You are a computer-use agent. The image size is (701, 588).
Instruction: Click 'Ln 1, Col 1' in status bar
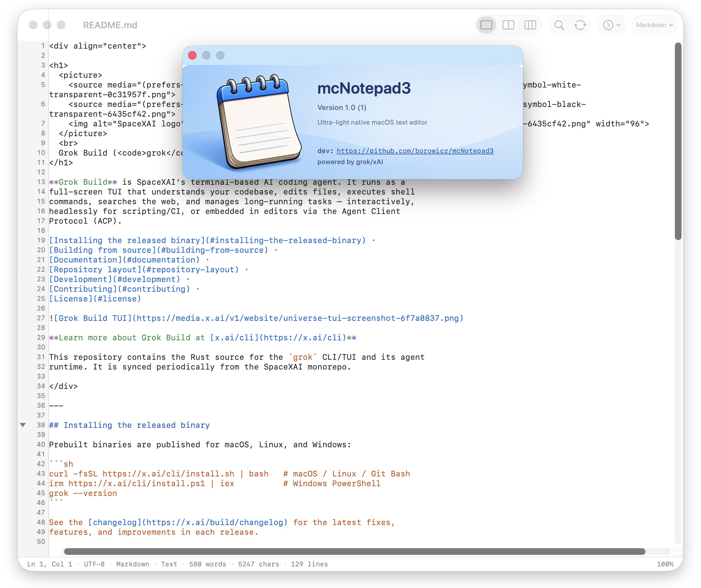click(50, 564)
